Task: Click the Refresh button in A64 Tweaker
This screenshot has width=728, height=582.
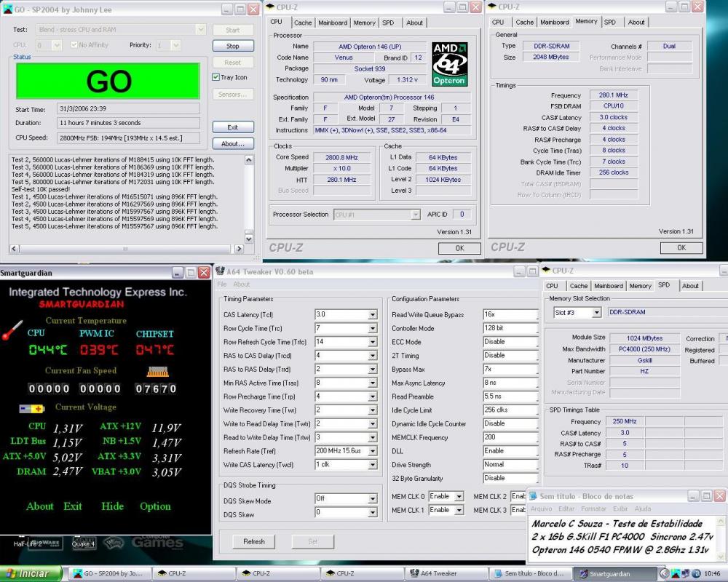Action: tap(254, 542)
